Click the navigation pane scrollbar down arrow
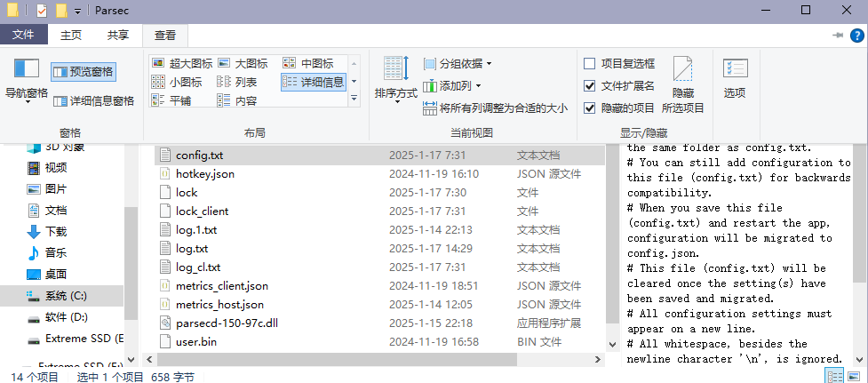Viewport: 868px width, 383px height. click(131, 360)
